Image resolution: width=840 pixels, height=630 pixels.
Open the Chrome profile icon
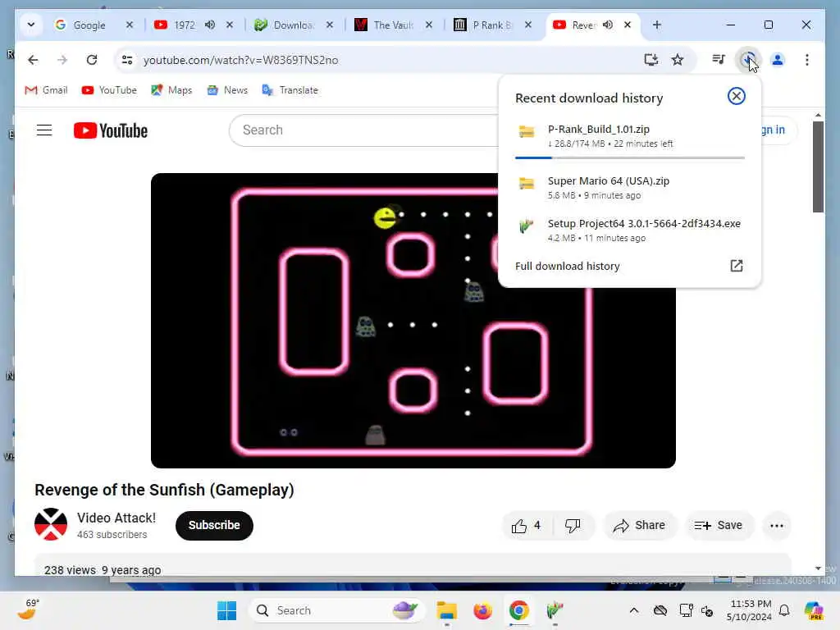tap(778, 60)
